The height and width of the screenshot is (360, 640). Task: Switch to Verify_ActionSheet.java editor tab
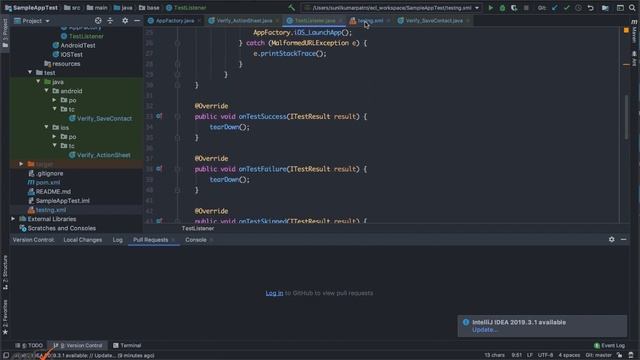point(244,20)
